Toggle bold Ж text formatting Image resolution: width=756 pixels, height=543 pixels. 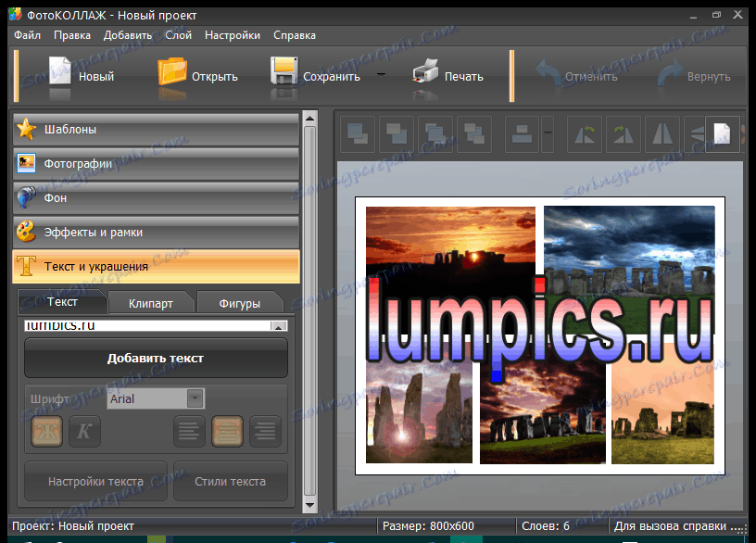[x=46, y=431]
